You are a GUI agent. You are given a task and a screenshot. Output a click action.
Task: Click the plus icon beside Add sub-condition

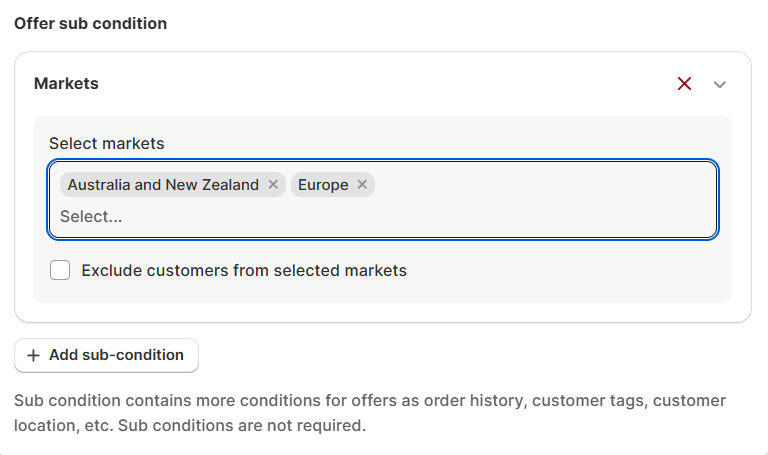click(x=33, y=355)
